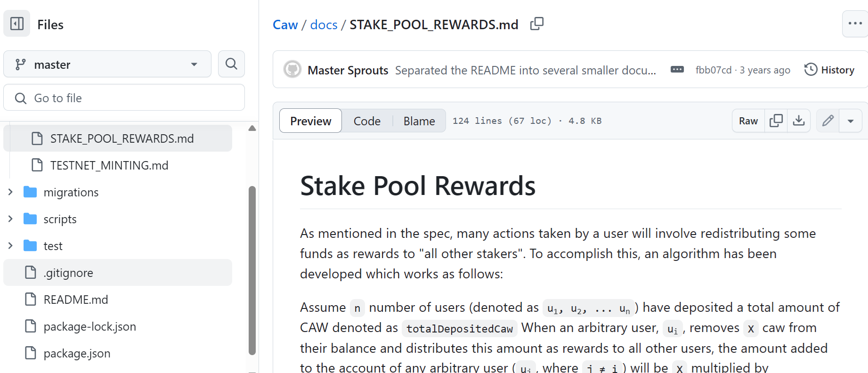Copy raw file contents icon

pos(776,121)
